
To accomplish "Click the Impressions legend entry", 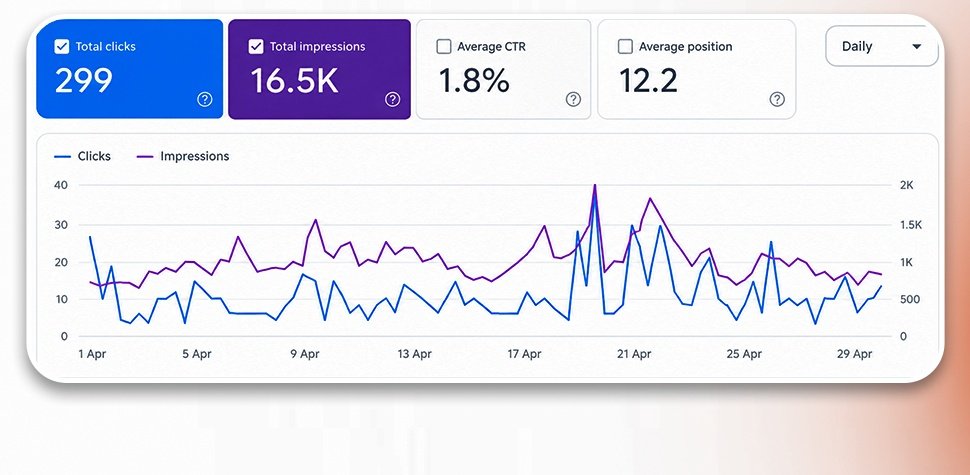I will (x=182, y=156).
